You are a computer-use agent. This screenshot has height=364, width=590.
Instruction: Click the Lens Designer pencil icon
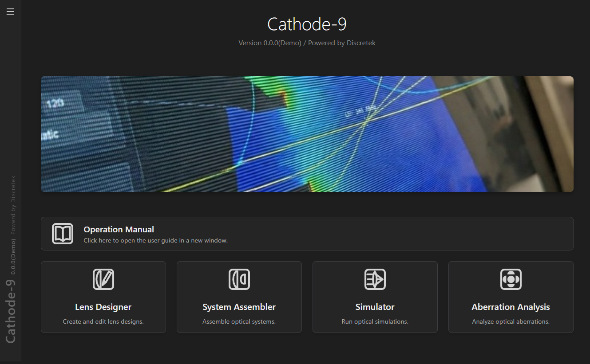coord(103,279)
